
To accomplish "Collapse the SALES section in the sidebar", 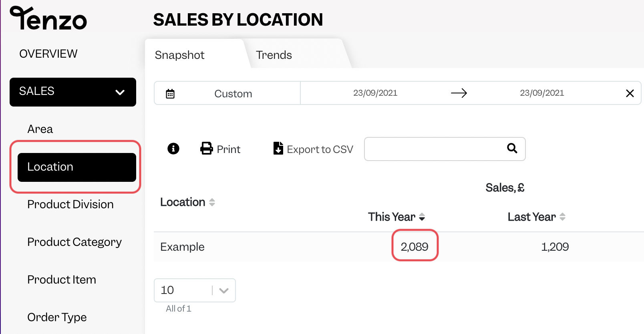I will coord(120,92).
